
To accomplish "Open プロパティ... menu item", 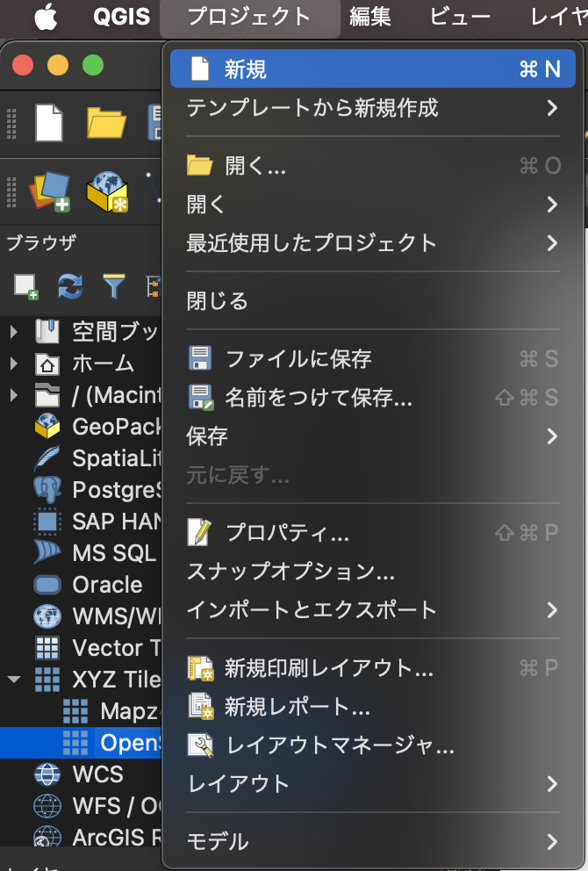I will pos(373,532).
